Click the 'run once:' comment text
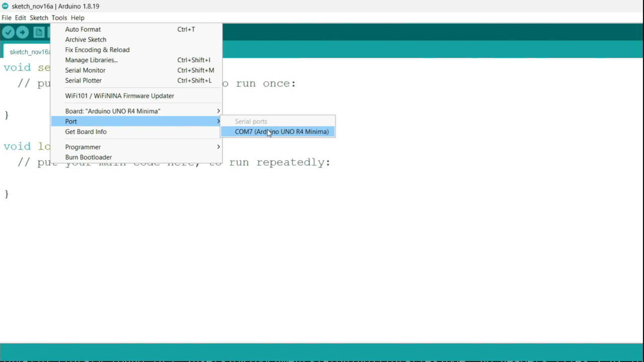This screenshot has height=362, width=644. (266, 83)
